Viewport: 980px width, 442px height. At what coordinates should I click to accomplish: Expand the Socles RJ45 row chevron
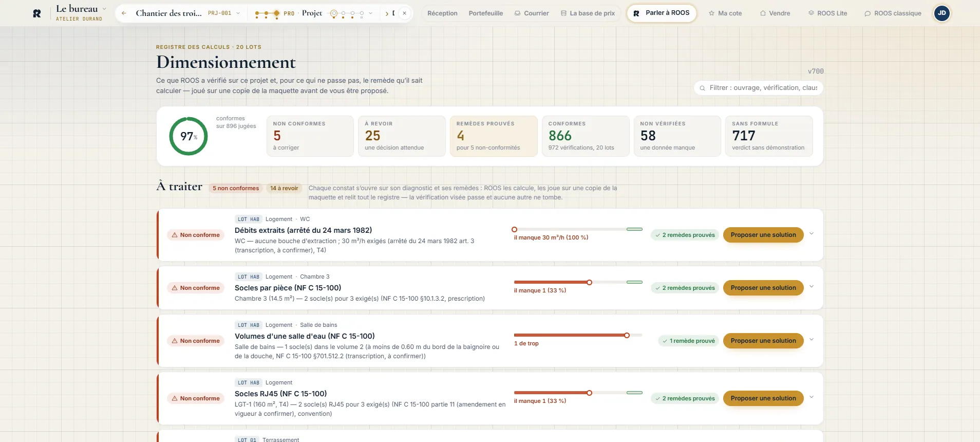coord(812,397)
